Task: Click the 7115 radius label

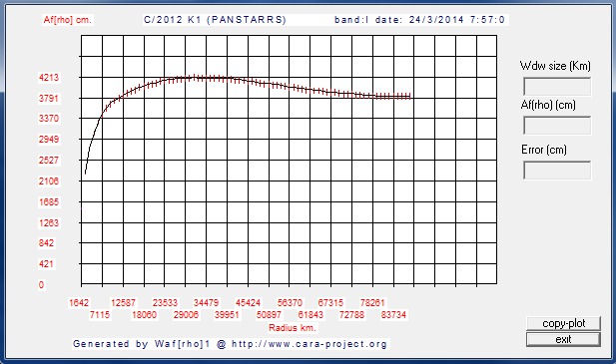Action: (x=100, y=314)
